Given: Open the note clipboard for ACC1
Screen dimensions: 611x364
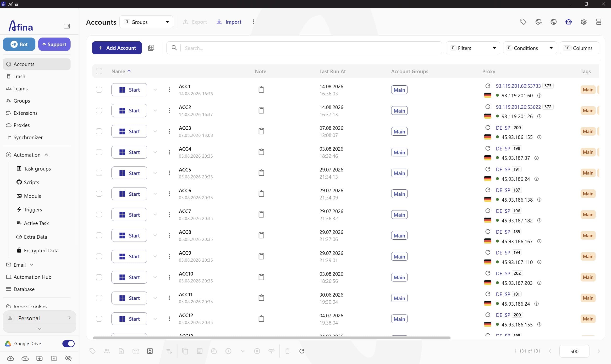Looking at the screenshot, I should coord(261,89).
